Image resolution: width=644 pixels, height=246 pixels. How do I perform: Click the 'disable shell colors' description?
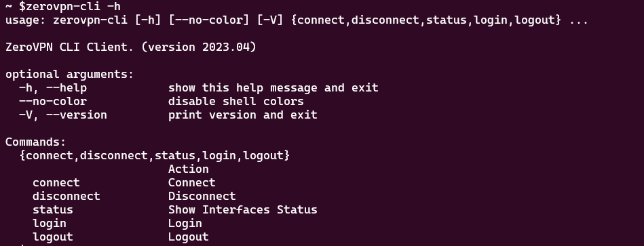click(x=235, y=101)
